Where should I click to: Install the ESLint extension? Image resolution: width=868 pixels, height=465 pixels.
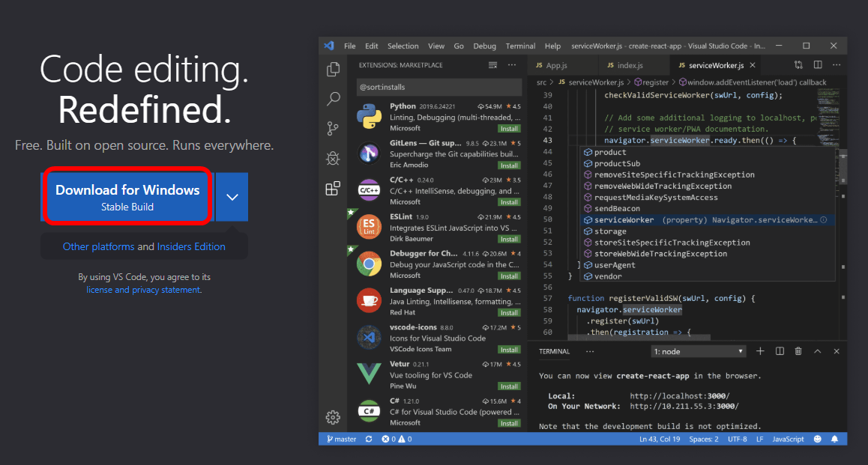coord(509,240)
